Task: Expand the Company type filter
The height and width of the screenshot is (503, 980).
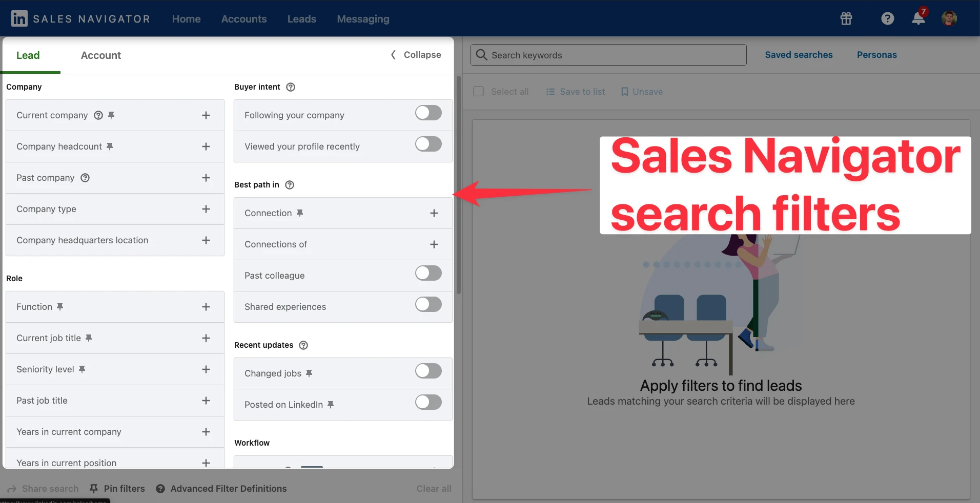Action: tap(206, 209)
